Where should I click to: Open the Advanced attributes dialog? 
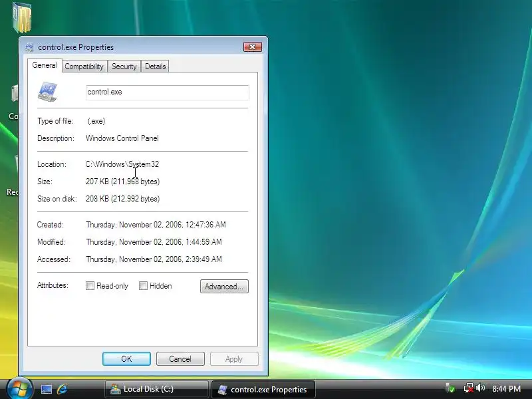click(x=224, y=287)
